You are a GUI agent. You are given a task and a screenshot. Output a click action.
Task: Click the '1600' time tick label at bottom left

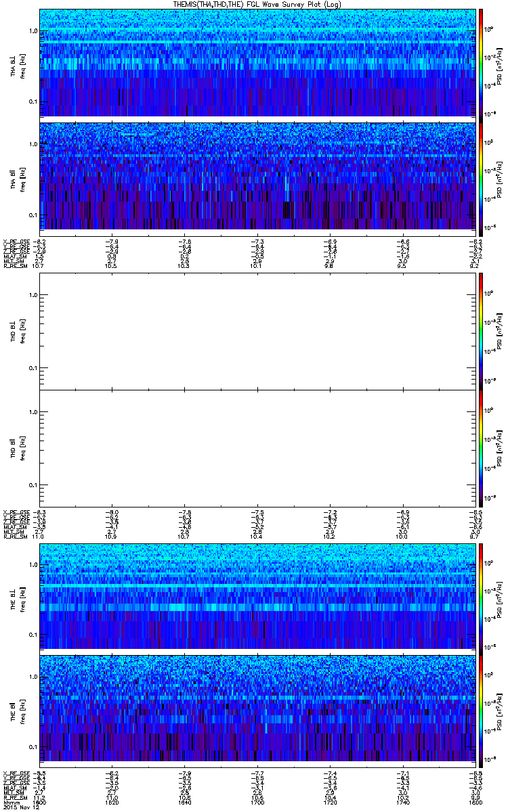pyautogui.click(x=41, y=802)
